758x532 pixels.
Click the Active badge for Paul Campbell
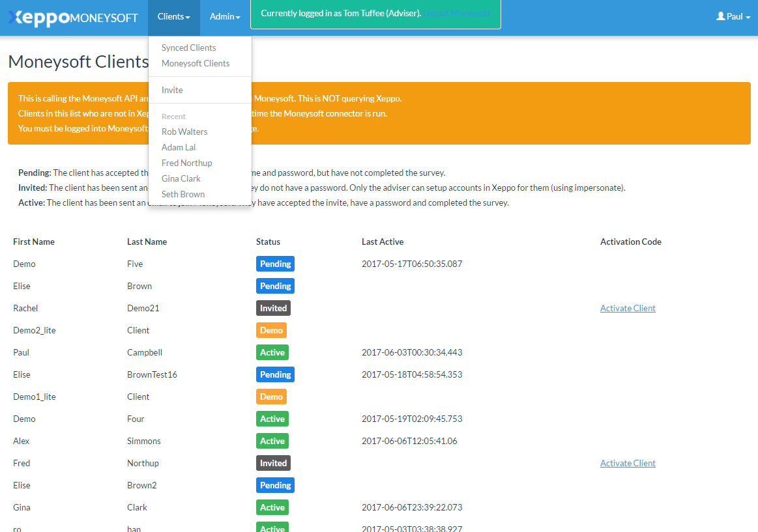[272, 352]
